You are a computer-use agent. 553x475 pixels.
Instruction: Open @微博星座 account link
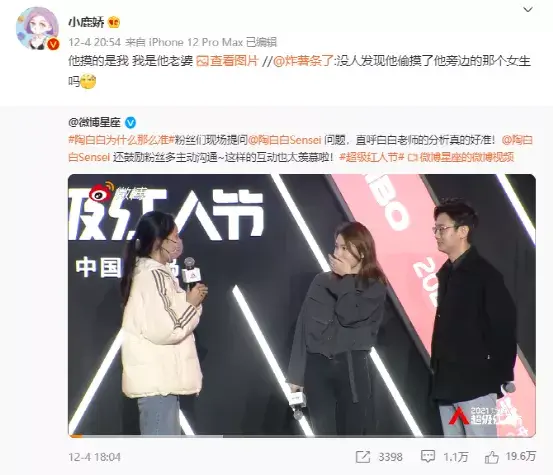coord(95,122)
